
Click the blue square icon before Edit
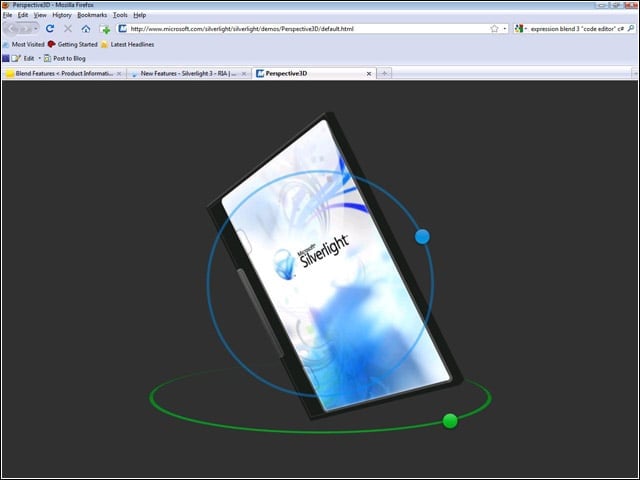(6, 58)
